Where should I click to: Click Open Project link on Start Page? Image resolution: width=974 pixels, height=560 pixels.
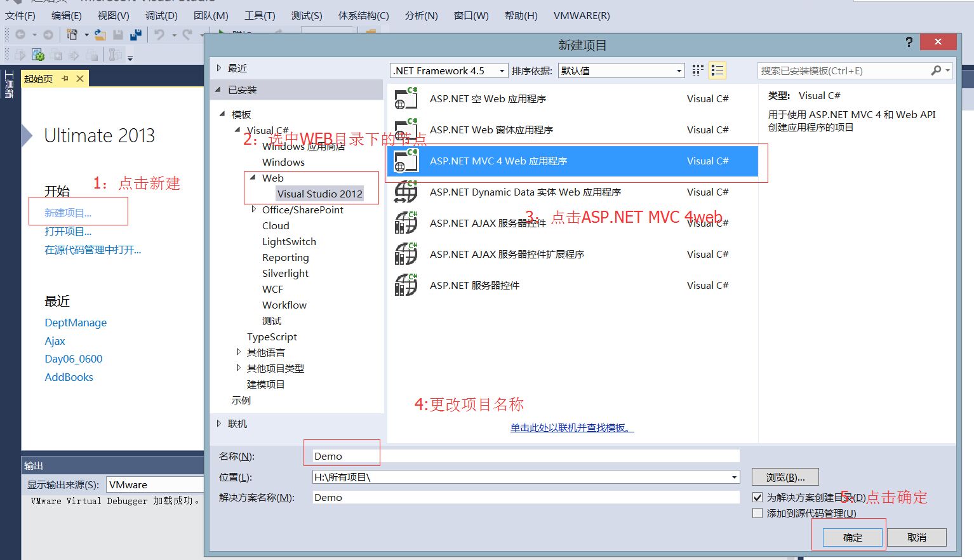click(68, 231)
